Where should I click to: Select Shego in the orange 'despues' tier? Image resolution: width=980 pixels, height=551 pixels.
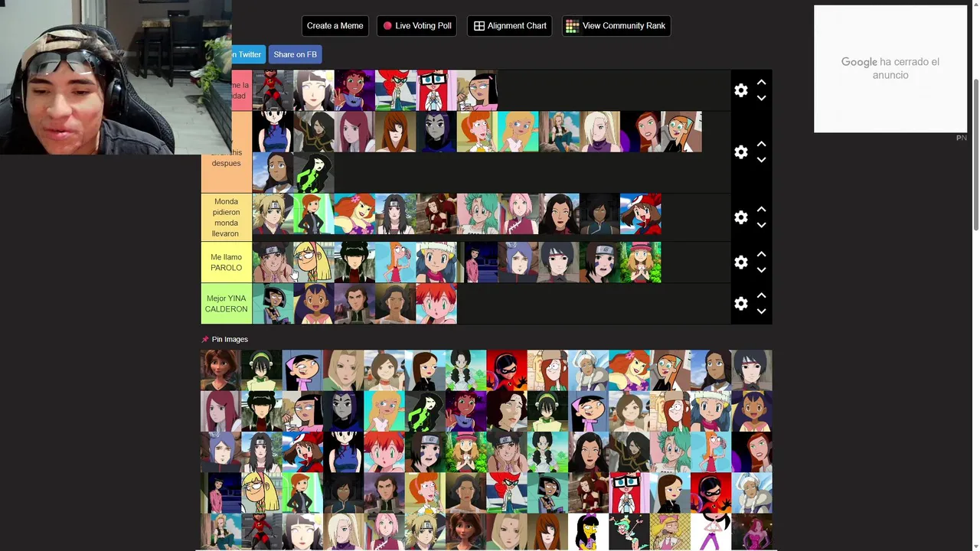314,172
